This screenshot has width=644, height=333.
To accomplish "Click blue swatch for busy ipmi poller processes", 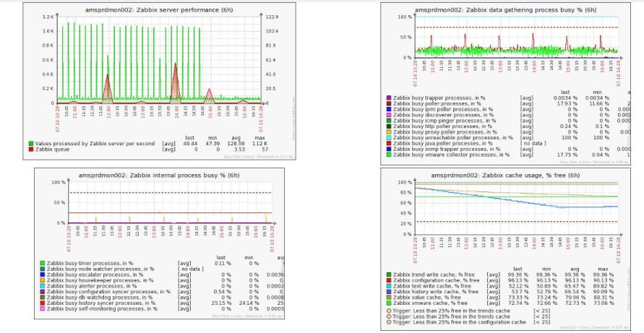I will point(389,110).
